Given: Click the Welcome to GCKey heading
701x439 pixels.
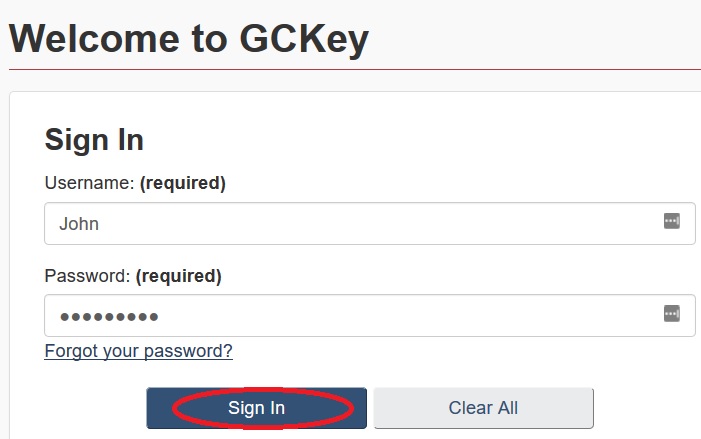Looking at the screenshot, I should coord(189,39).
